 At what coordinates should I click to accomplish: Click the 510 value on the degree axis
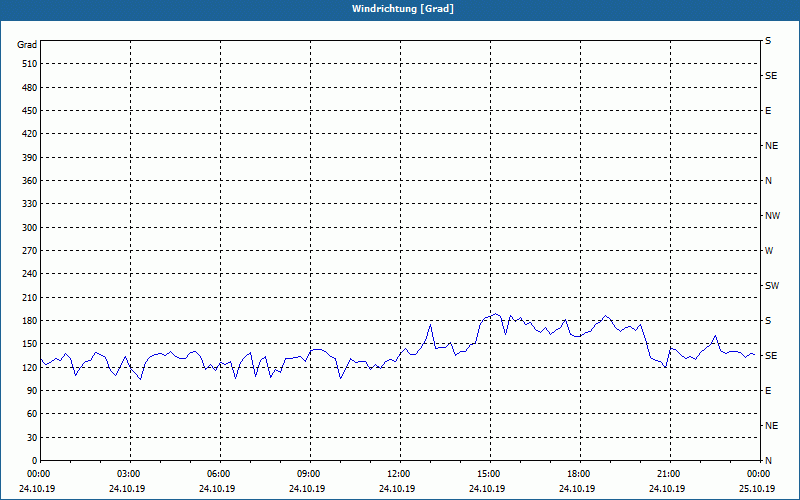[x=30, y=64]
